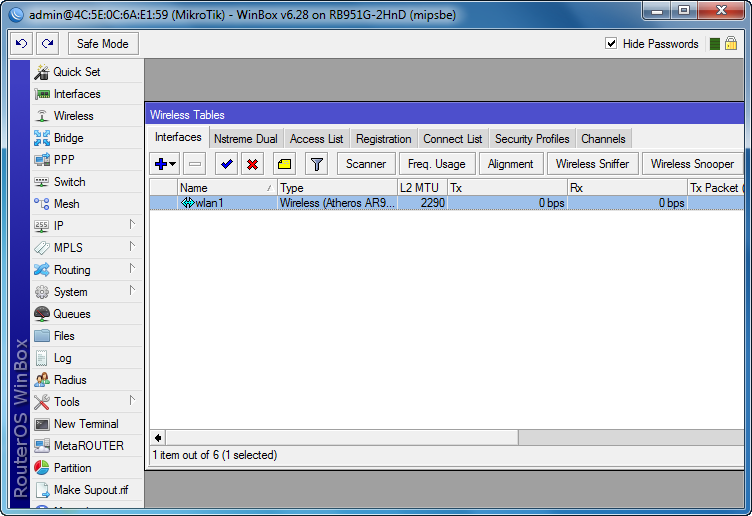
Task: Open the Switch section
Action: (x=87, y=182)
